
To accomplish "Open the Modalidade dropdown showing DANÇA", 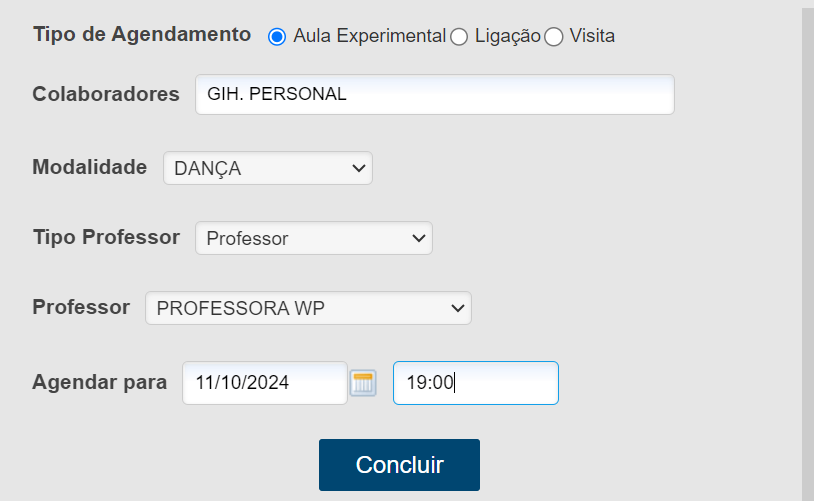I will [268, 168].
